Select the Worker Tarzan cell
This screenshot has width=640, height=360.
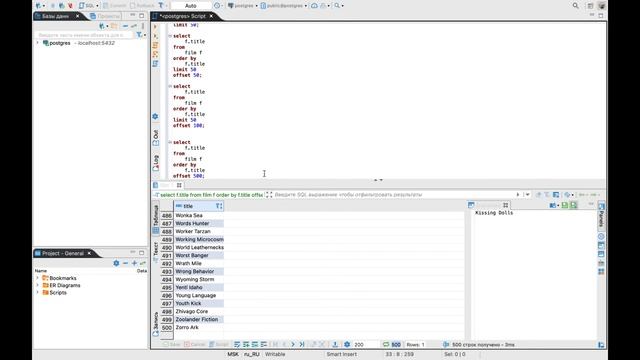tap(199, 231)
